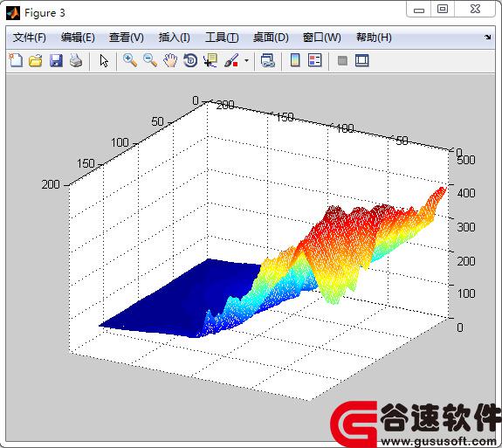Open the 文件(F) menu

click(x=30, y=38)
